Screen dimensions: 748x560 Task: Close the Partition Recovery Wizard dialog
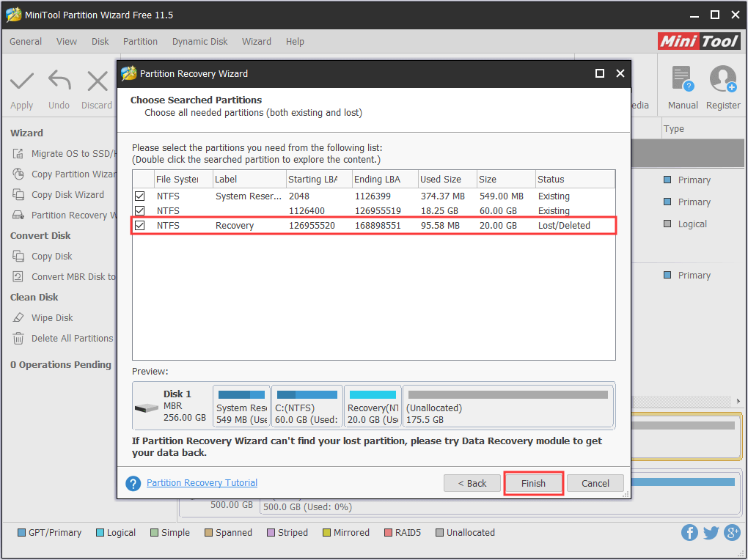pyautogui.click(x=620, y=73)
